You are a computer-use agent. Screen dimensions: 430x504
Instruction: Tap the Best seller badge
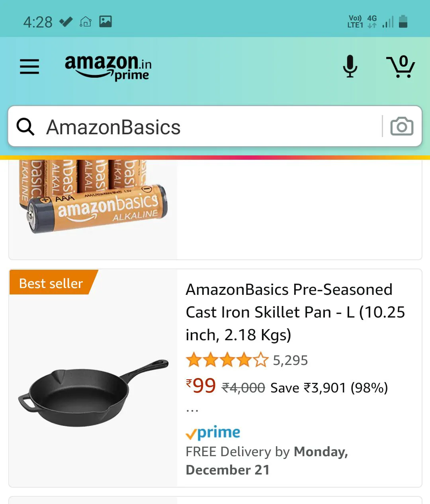[x=51, y=283]
